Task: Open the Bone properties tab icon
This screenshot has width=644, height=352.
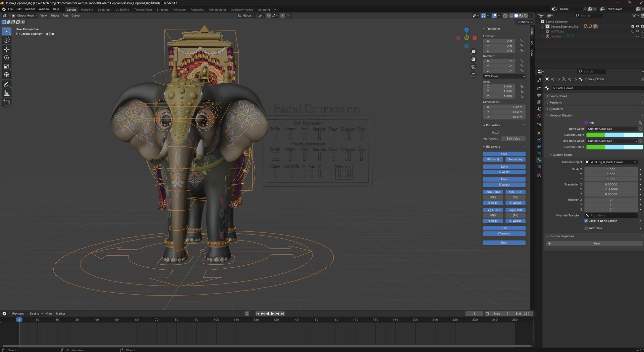Action: pos(539,160)
